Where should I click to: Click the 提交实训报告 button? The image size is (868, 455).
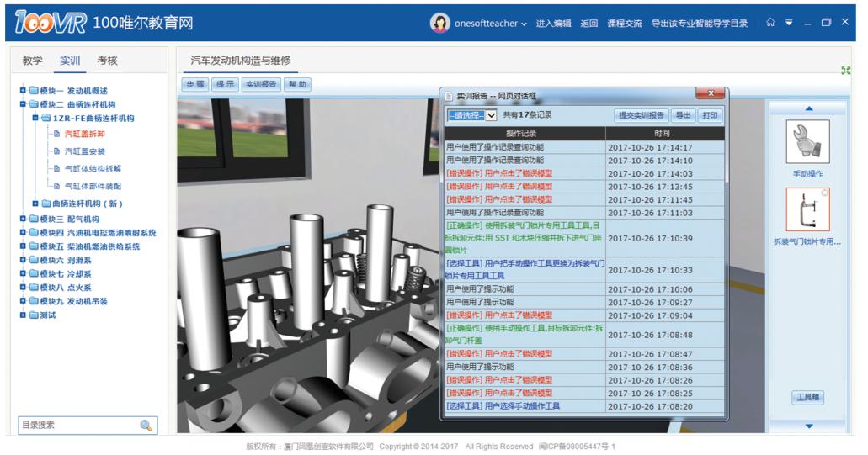641,115
